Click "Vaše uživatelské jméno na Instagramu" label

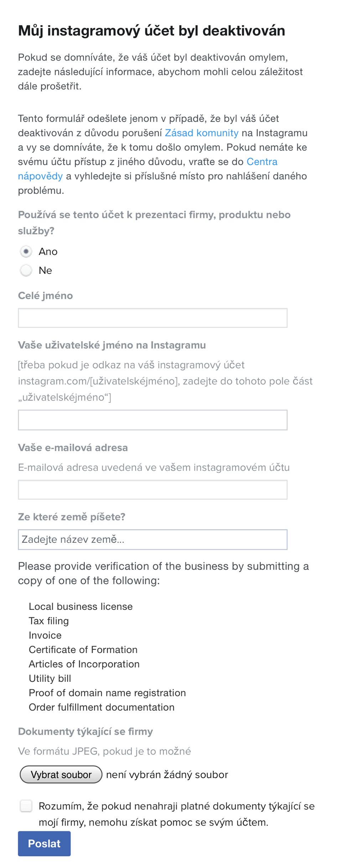[112, 345]
